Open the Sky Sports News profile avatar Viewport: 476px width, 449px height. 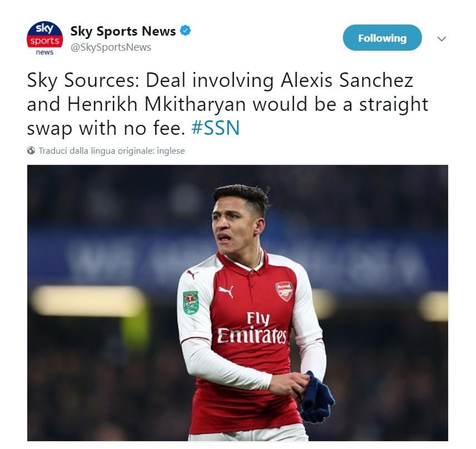[45, 38]
